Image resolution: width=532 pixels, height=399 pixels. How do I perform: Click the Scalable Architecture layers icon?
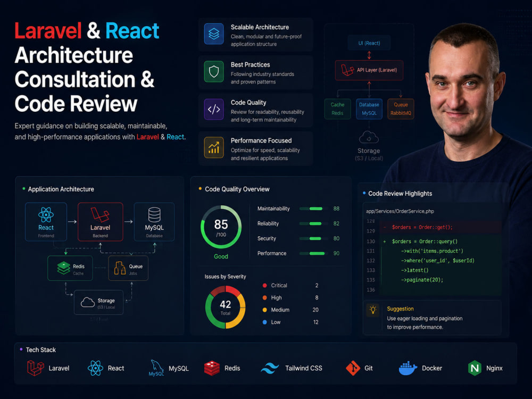click(214, 34)
